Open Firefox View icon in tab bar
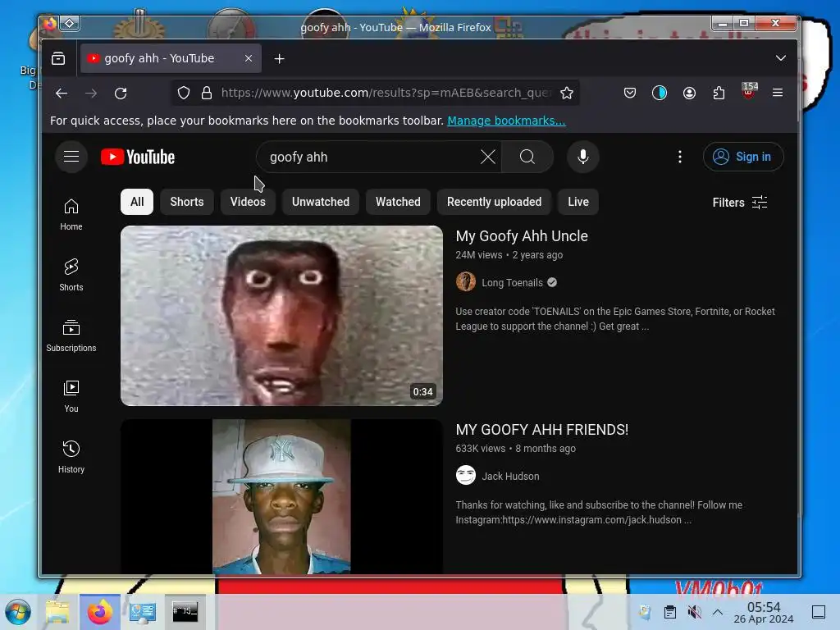The image size is (840, 630). [x=58, y=58]
